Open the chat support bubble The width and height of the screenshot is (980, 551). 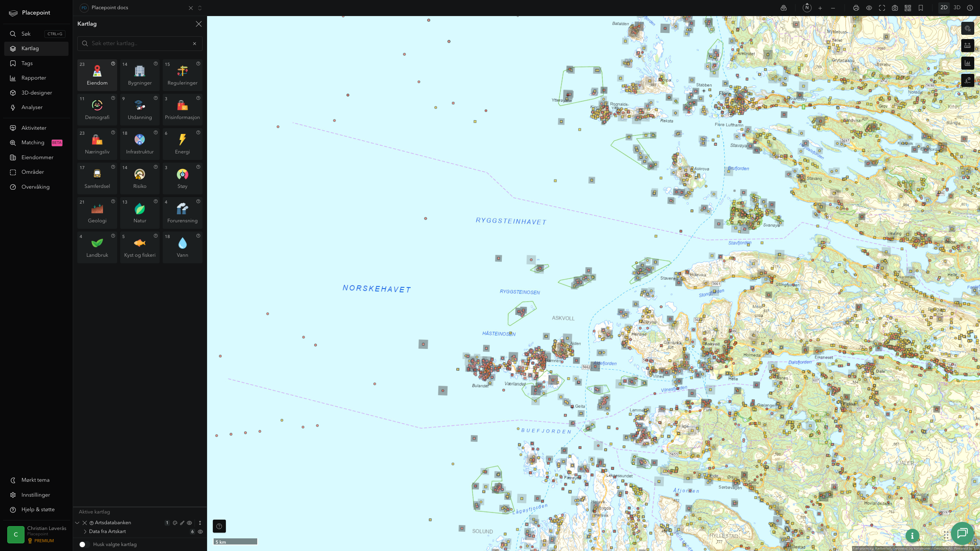[x=962, y=533]
